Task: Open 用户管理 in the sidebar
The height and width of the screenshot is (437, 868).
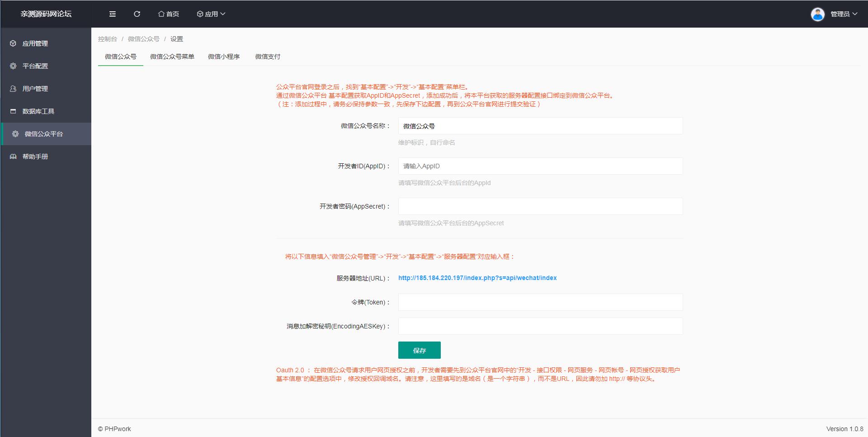Action: 46,89
